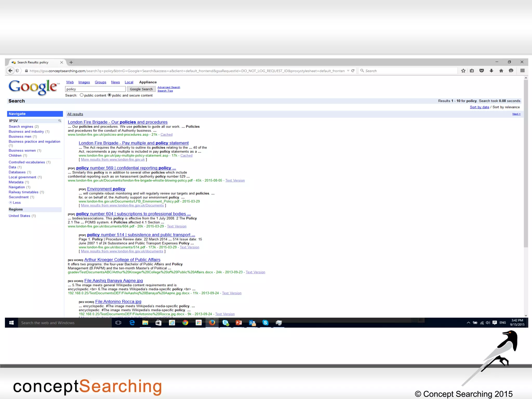Click the Hello smiley chat icon
Viewport: 532px width, 399px height.
pyautogui.click(x=511, y=71)
